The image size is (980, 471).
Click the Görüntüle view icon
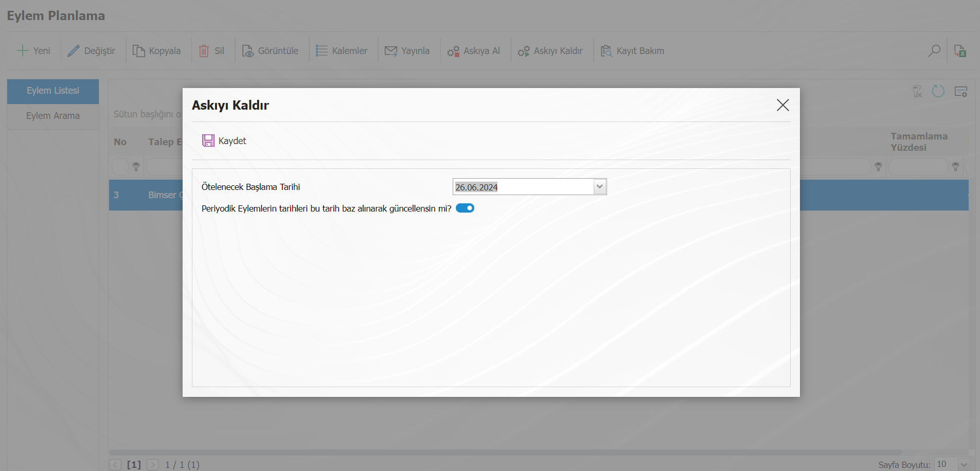pyautogui.click(x=248, y=51)
